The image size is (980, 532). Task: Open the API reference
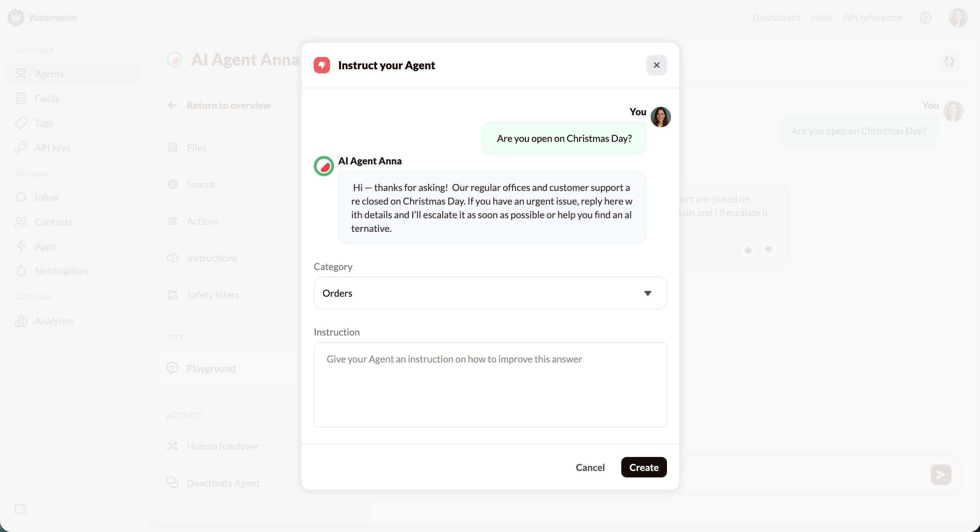point(872,17)
